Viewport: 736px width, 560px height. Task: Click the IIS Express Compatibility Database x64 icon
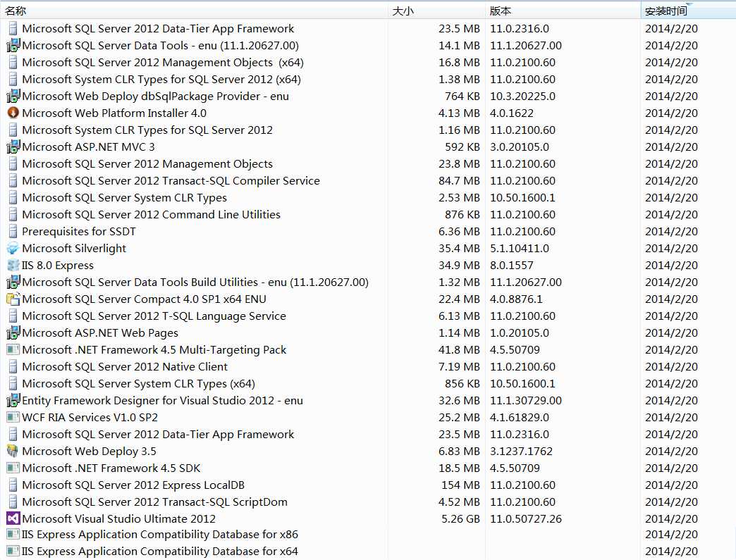pyautogui.click(x=13, y=551)
